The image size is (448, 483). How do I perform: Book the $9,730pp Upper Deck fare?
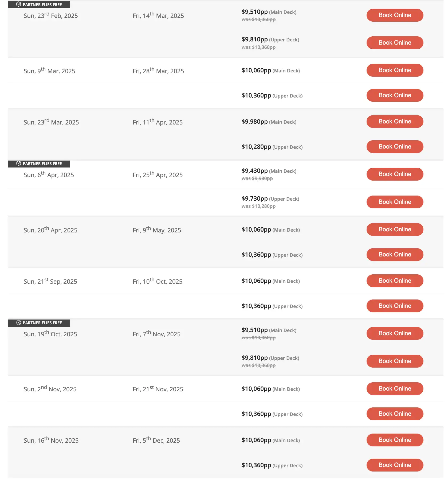tap(395, 202)
